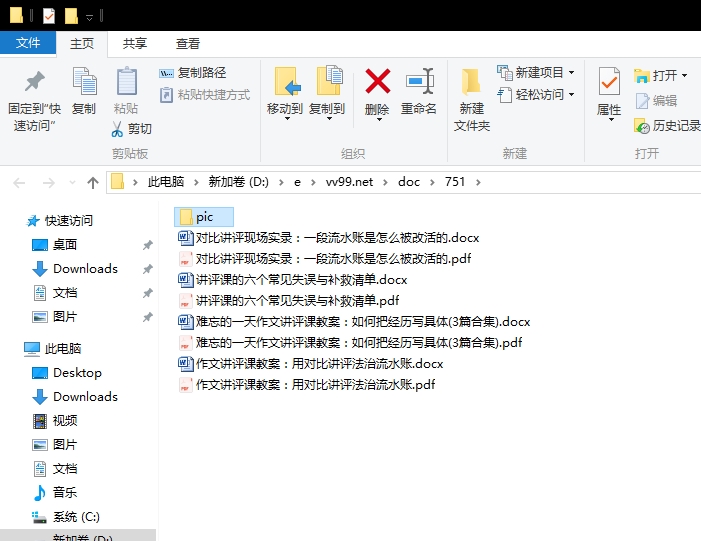Click 751 breadcrumb segment
The height and width of the screenshot is (541, 701).
pos(455,182)
